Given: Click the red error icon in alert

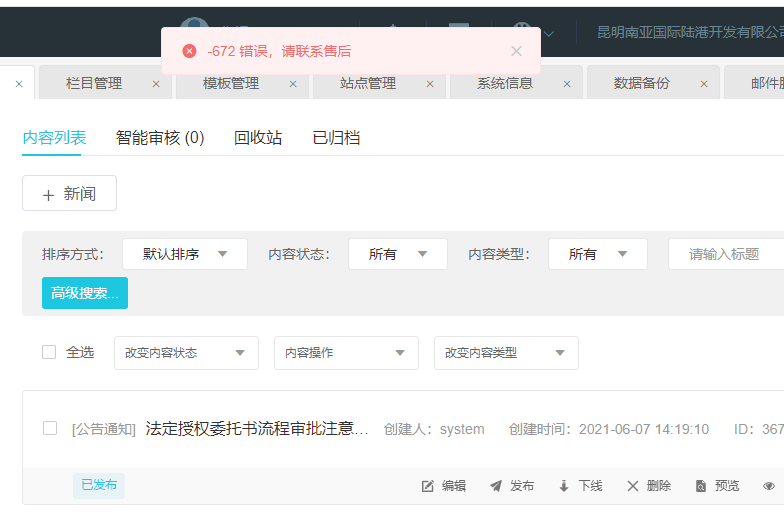Looking at the screenshot, I should coord(189,51).
